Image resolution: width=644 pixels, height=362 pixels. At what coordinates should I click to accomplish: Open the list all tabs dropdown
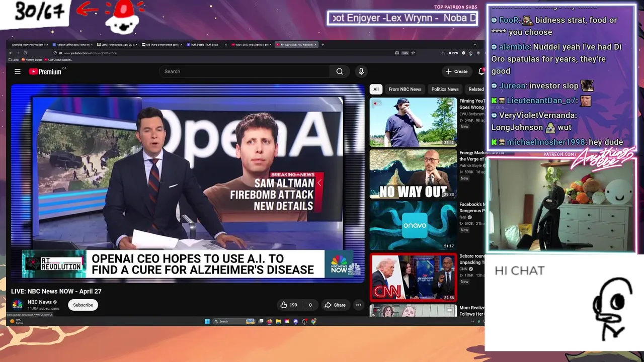point(475,45)
